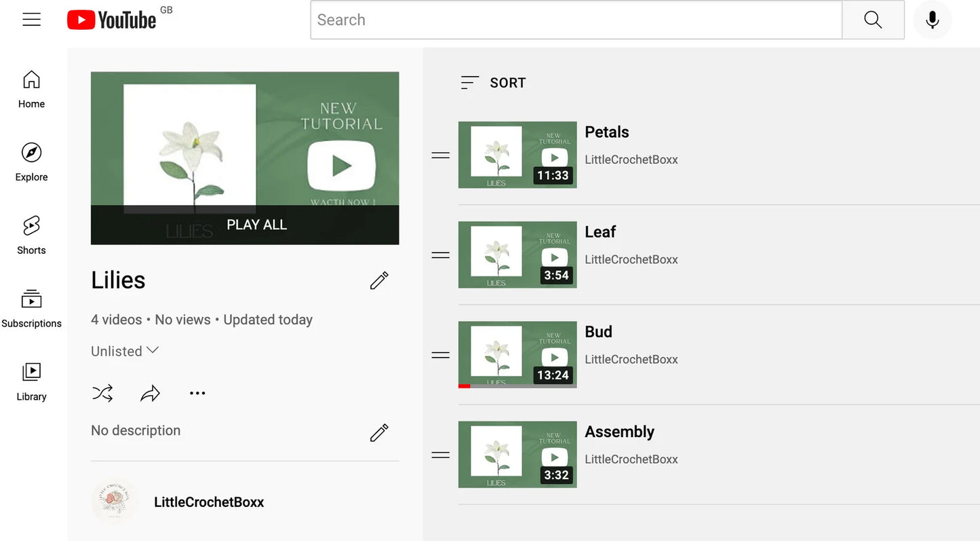Edit the playlist description

379,432
